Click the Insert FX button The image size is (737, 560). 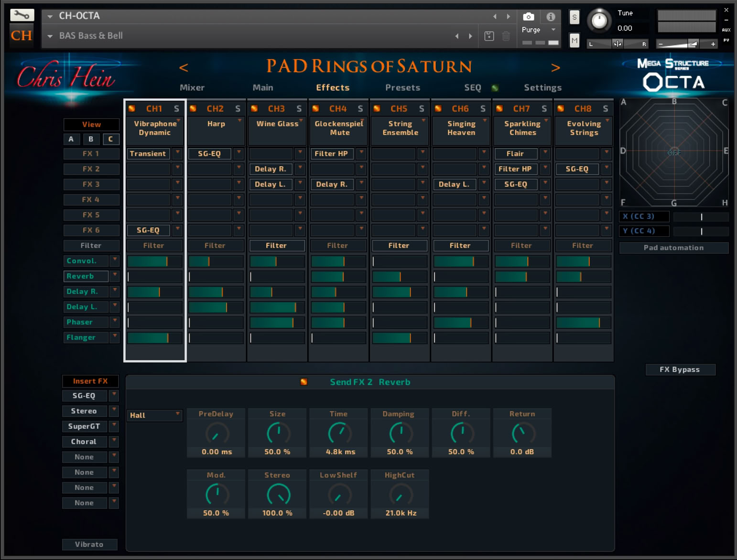pos(90,381)
